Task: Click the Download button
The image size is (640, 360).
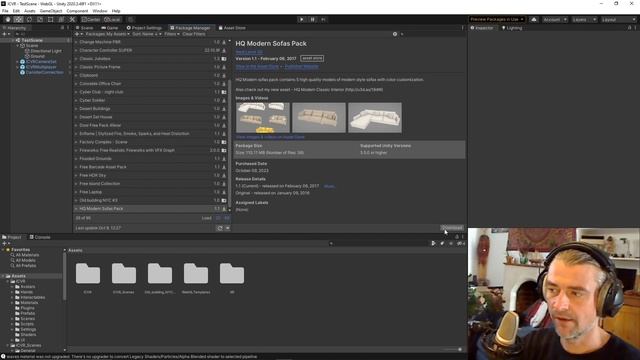Action: pyautogui.click(x=452, y=228)
